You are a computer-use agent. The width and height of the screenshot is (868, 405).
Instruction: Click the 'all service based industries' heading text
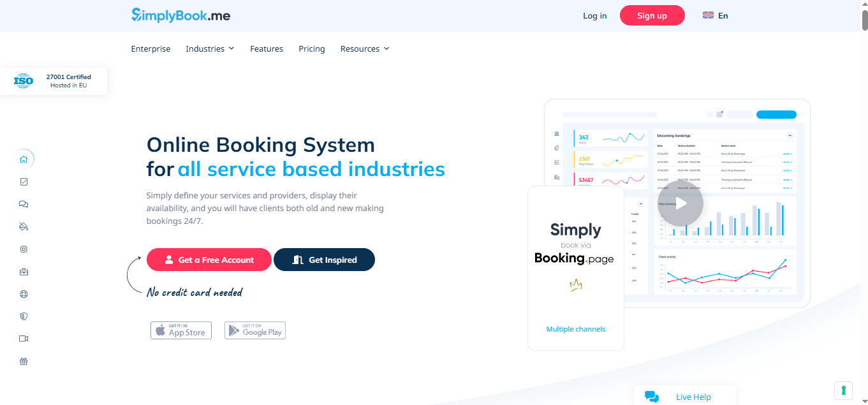click(x=311, y=169)
